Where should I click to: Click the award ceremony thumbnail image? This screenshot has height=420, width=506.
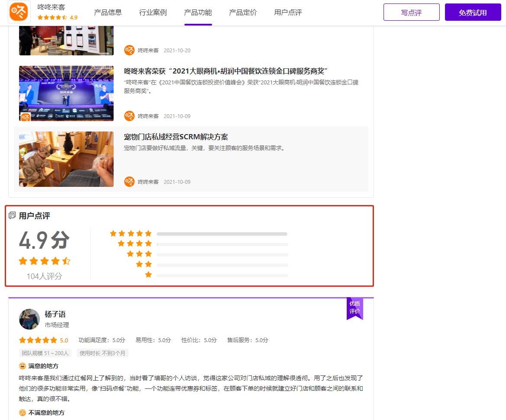tap(66, 93)
